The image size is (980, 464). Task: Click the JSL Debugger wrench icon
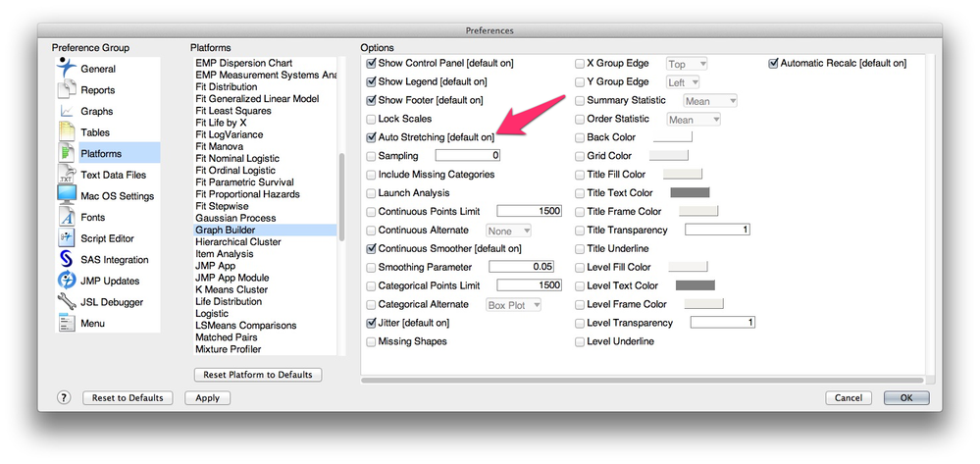67,302
